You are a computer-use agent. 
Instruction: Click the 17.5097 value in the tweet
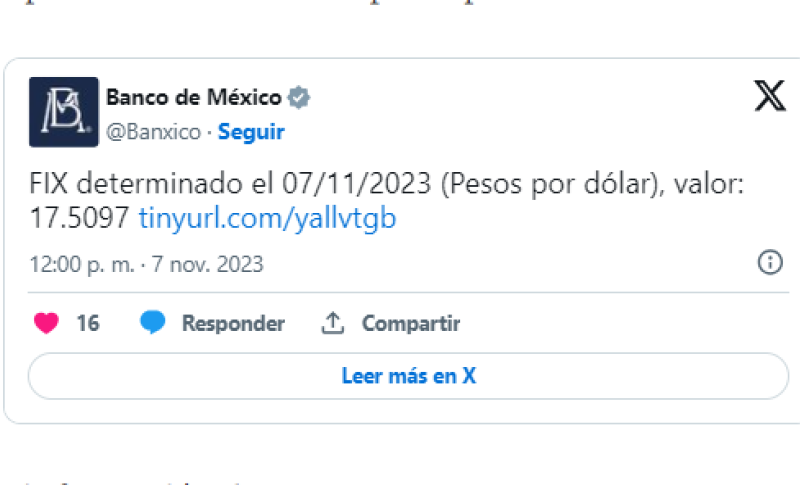79,218
